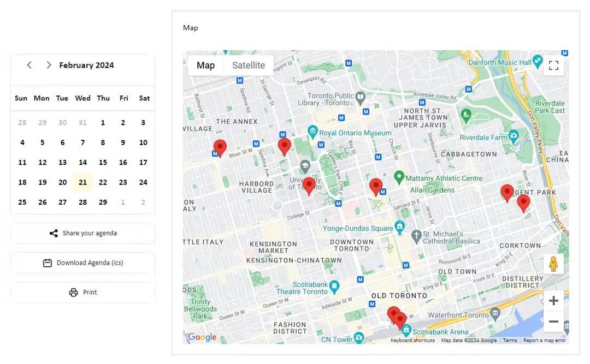This screenshot has width=590, height=364.
Task: Select February 25 in calendar
Action: click(x=22, y=202)
